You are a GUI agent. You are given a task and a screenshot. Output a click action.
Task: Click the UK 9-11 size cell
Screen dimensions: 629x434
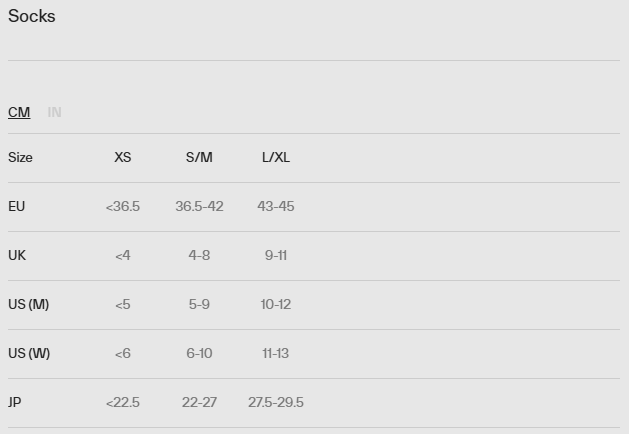pyautogui.click(x=276, y=255)
